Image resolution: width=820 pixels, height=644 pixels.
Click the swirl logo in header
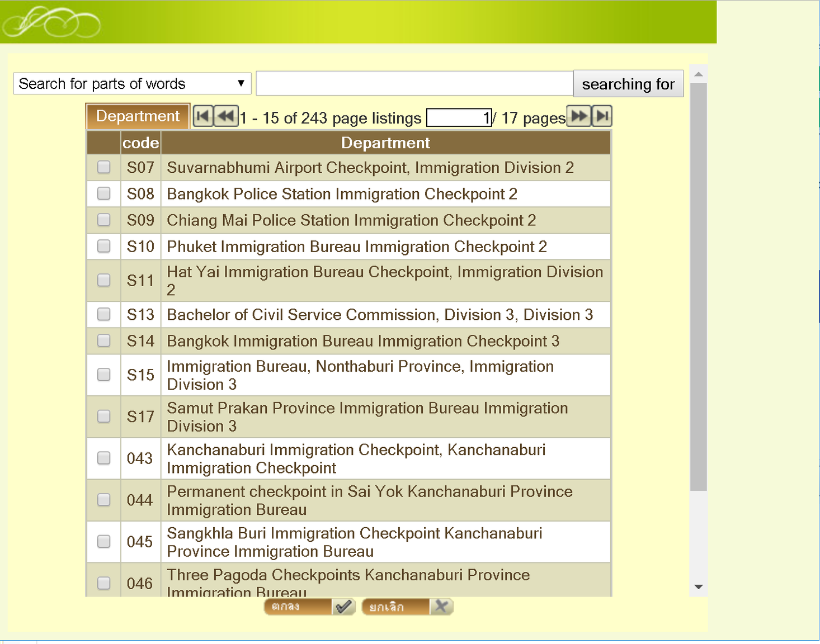[x=51, y=22]
